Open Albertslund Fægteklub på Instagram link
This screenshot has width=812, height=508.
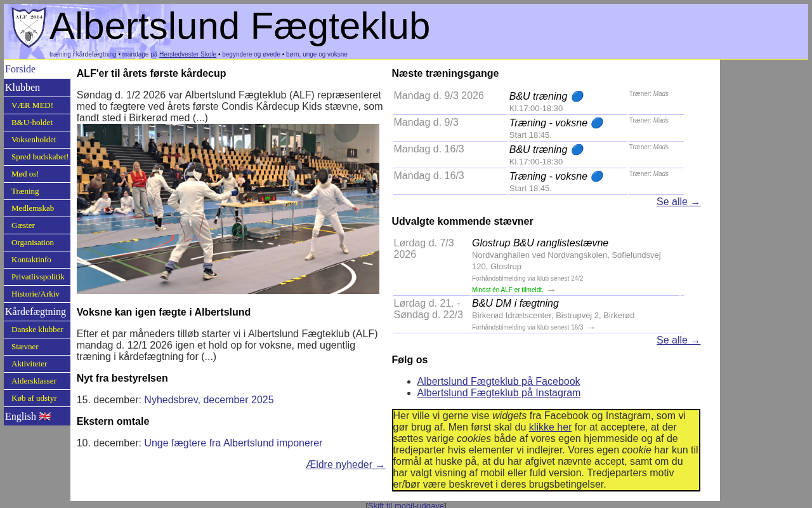pos(499,393)
